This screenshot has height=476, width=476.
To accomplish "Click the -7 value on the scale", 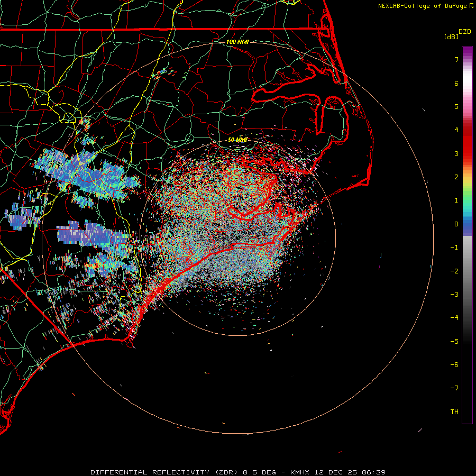I will click(454, 388).
